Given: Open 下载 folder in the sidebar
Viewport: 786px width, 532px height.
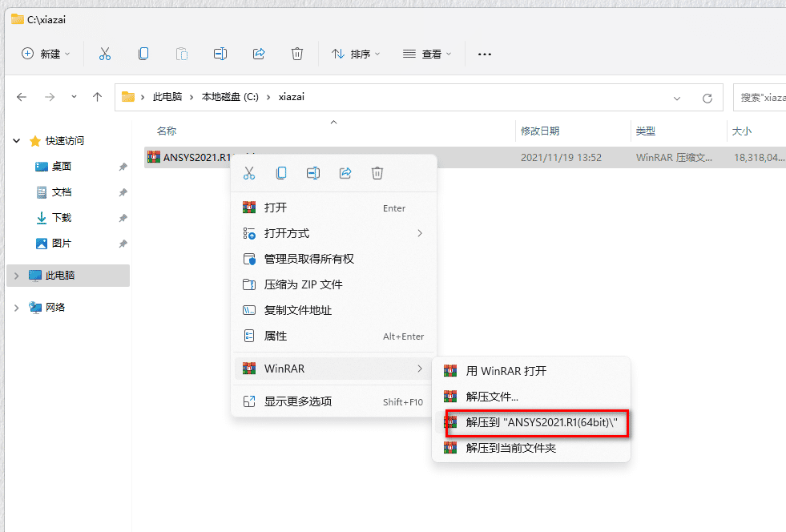Looking at the screenshot, I should [62, 218].
